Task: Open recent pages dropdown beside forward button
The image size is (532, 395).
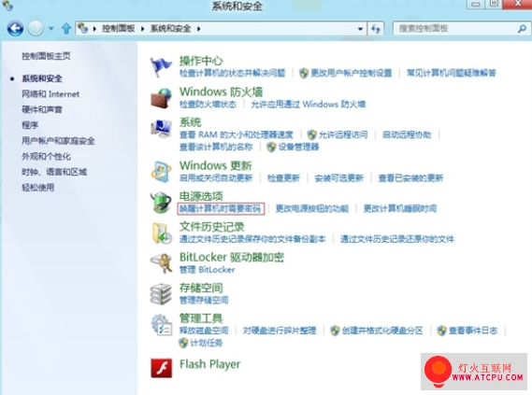Action: [50, 29]
